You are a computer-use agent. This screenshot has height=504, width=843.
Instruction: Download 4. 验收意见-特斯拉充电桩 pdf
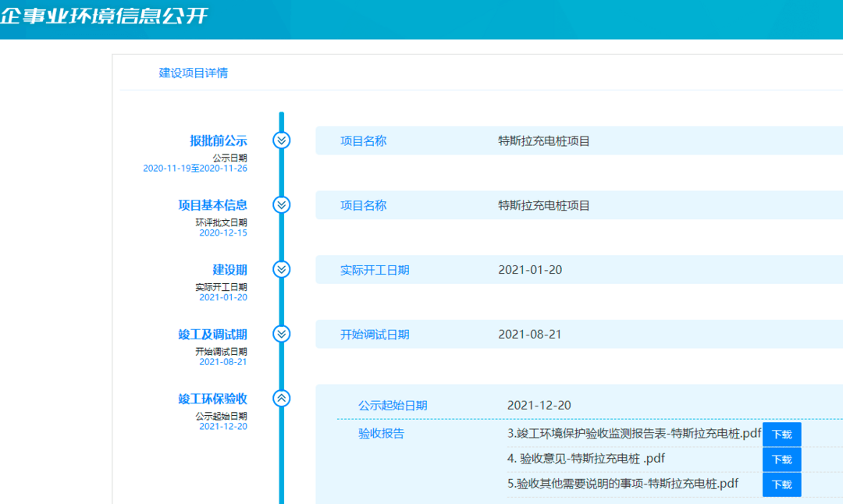click(781, 460)
